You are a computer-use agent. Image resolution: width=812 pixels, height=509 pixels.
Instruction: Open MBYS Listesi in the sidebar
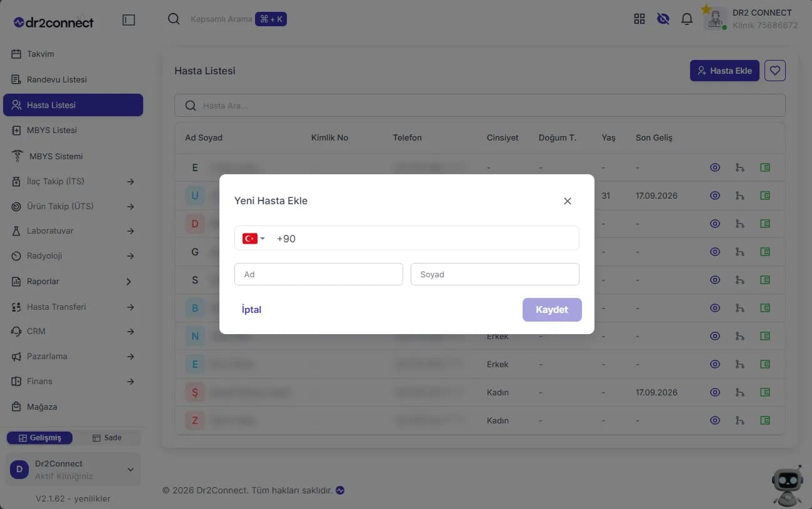click(73, 131)
